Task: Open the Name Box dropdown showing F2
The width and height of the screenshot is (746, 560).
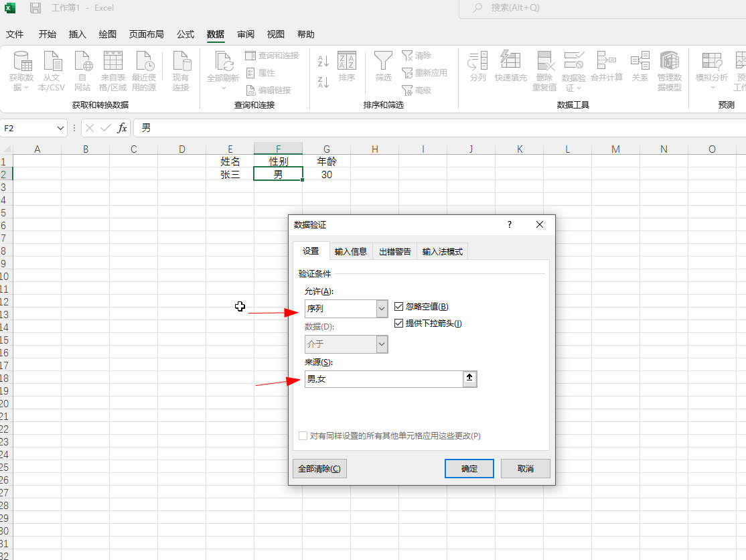Action: pyautogui.click(x=61, y=128)
